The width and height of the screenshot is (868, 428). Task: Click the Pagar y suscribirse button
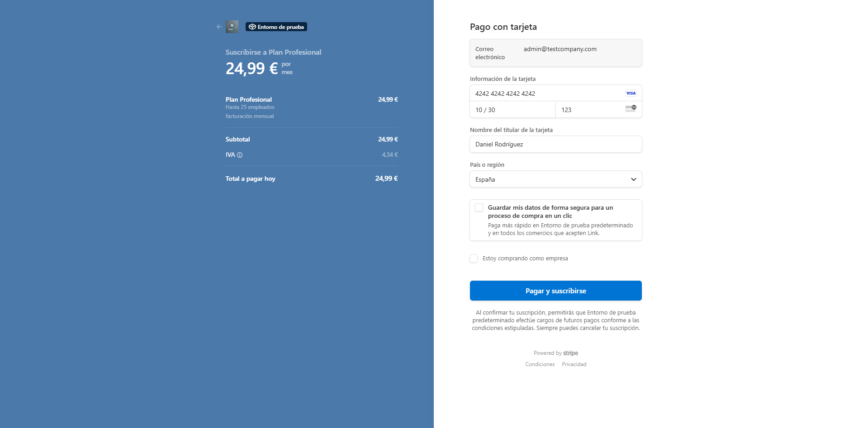click(x=556, y=291)
